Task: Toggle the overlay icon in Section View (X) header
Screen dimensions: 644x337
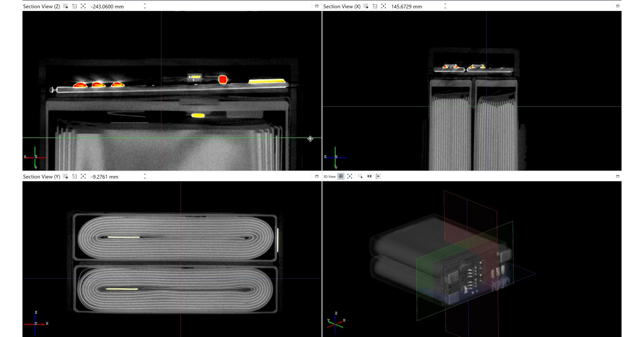Action: [366, 6]
